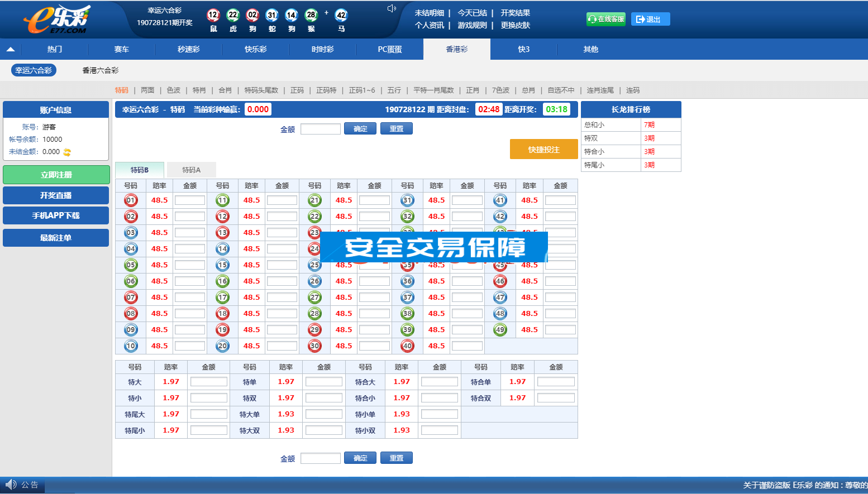Select blue number ball 31
Viewport: 868px width, 494px height.
point(407,200)
